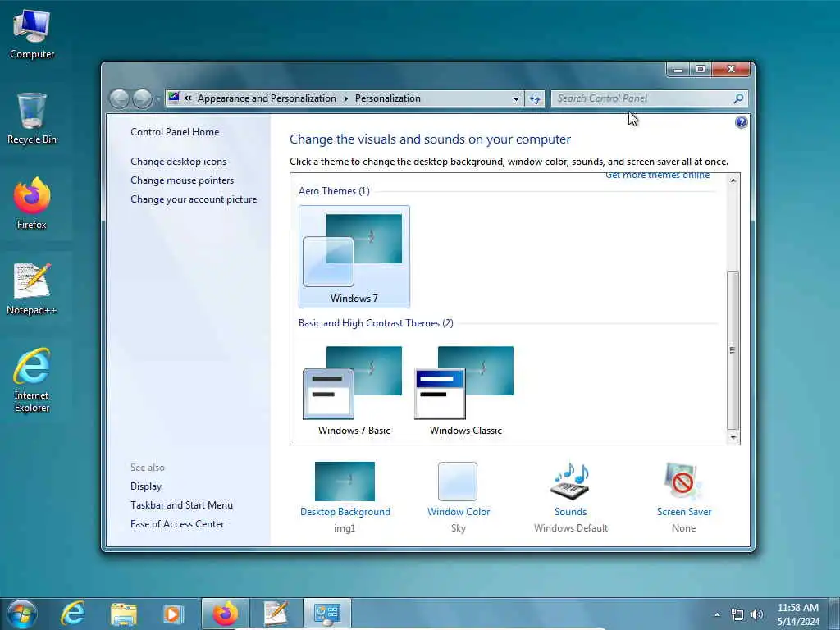840x630 pixels.
Task: Click the taskbar clock and date
Action: [x=797, y=614]
